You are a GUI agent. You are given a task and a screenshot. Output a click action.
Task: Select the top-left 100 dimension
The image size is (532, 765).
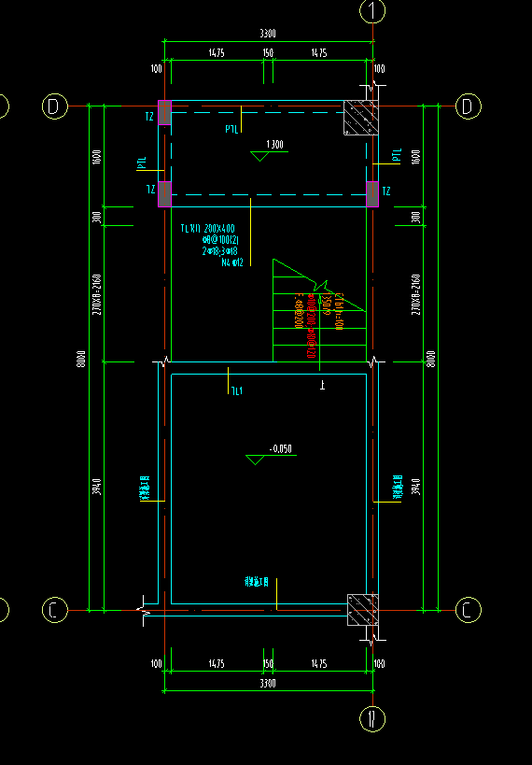tap(156, 69)
